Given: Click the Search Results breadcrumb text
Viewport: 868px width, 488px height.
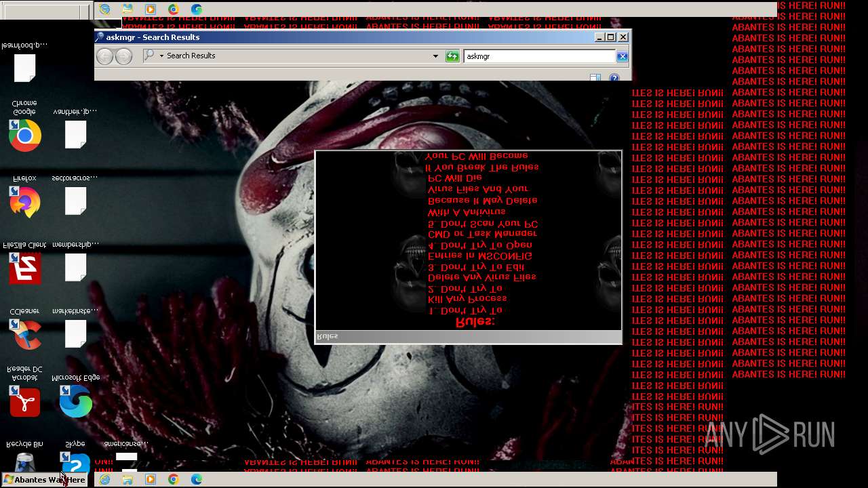Looking at the screenshot, I should [x=191, y=56].
